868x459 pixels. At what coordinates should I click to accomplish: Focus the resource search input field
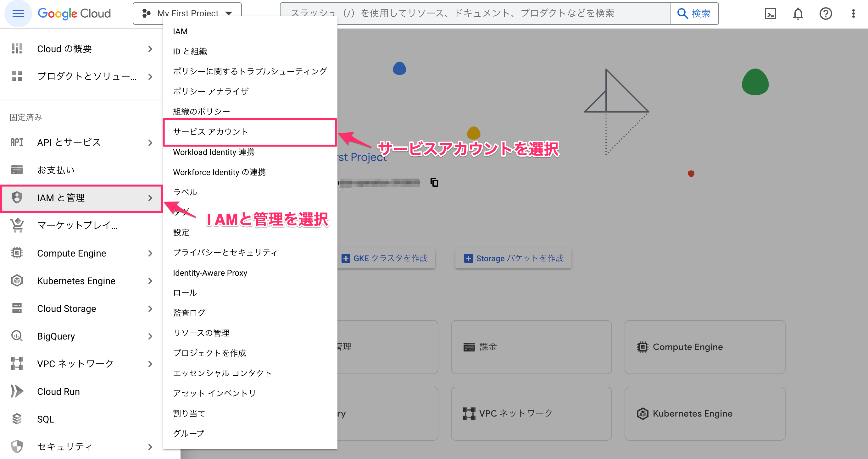475,14
